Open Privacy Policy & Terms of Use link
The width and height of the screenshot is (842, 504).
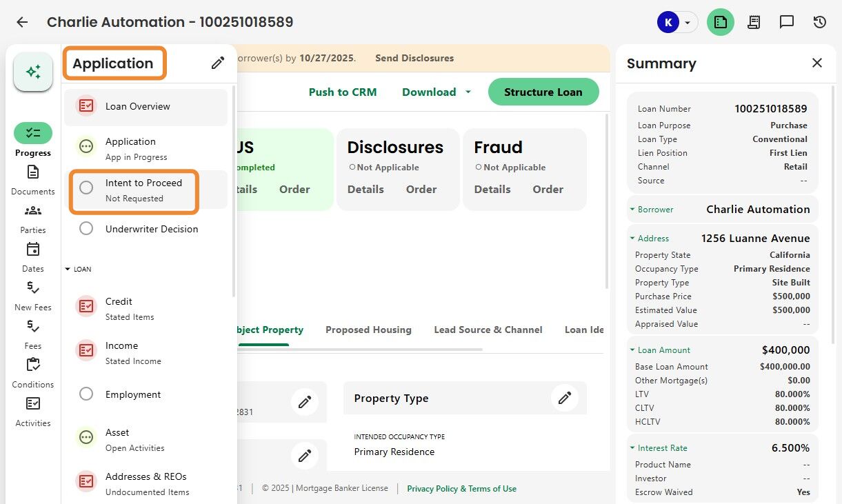pyautogui.click(x=461, y=489)
